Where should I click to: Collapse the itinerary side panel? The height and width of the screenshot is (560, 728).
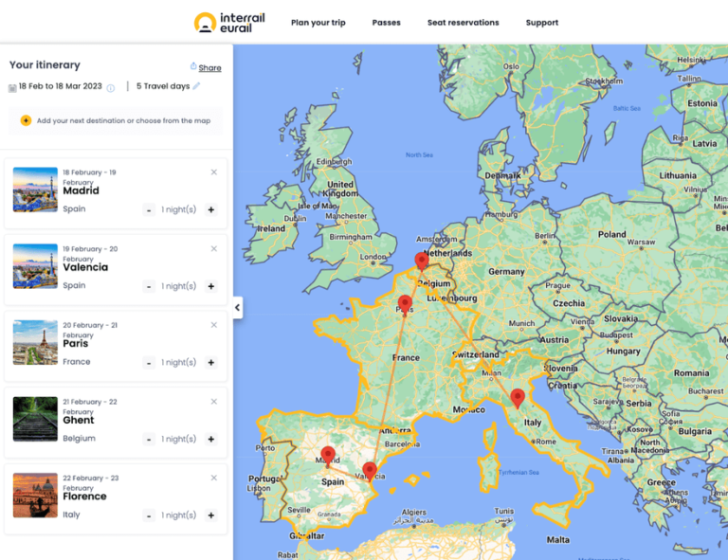[237, 307]
